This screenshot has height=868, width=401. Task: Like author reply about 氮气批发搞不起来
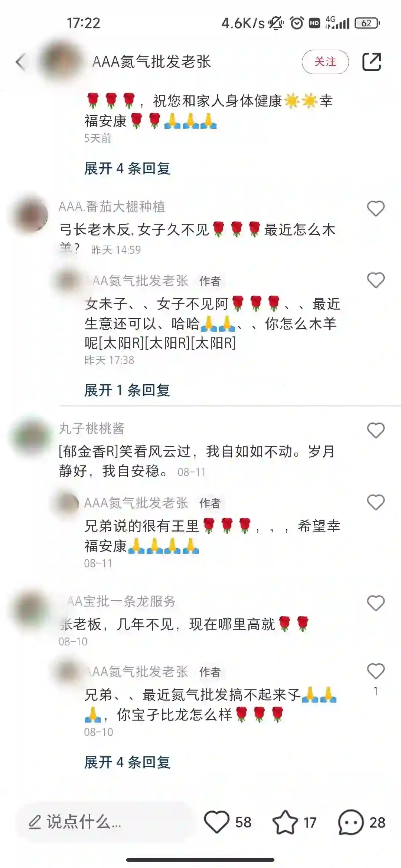coord(376,671)
